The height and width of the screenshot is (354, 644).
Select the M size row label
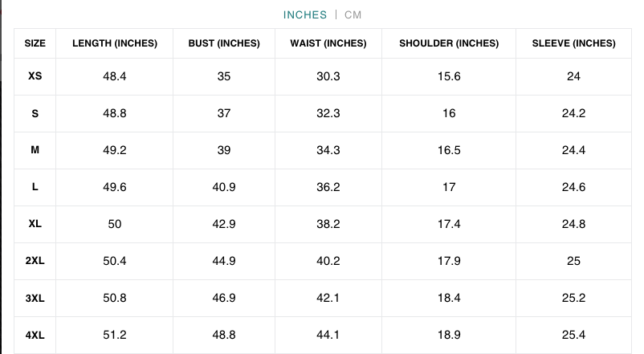pyautogui.click(x=35, y=150)
